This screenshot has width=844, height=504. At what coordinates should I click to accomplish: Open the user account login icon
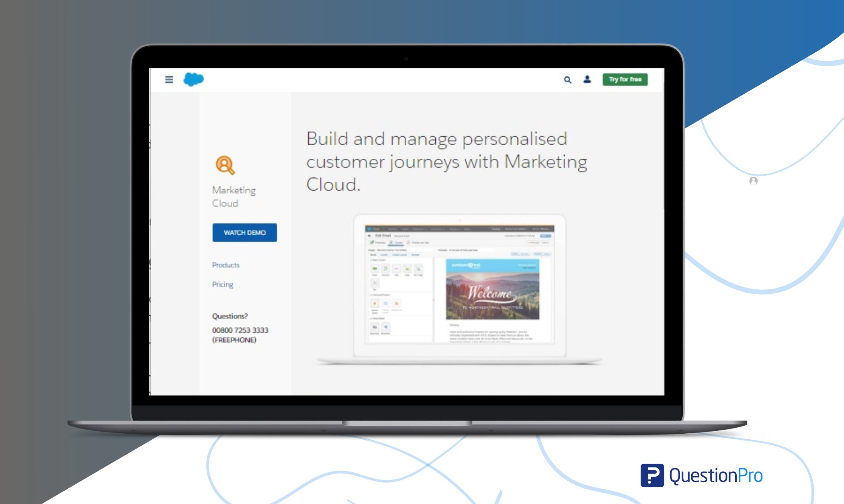(587, 79)
